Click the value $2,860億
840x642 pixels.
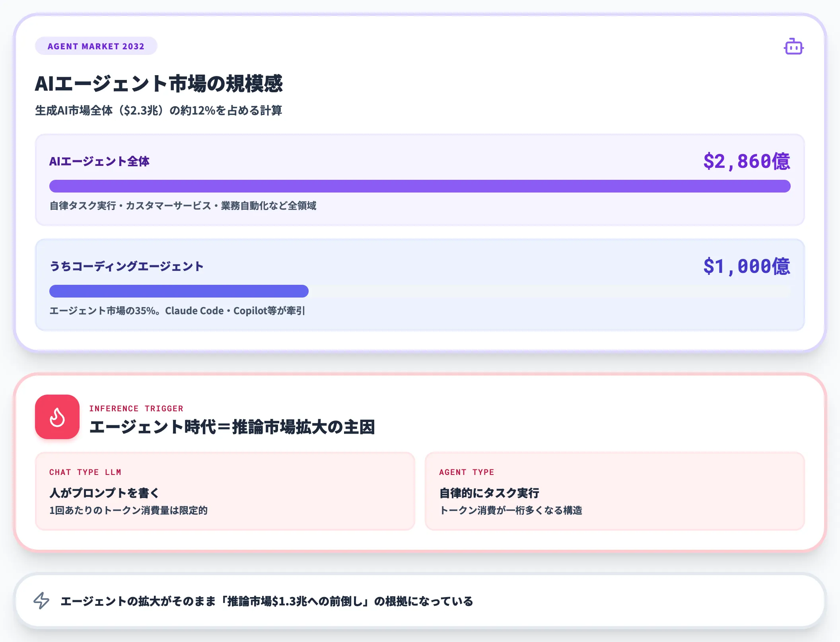click(747, 161)
